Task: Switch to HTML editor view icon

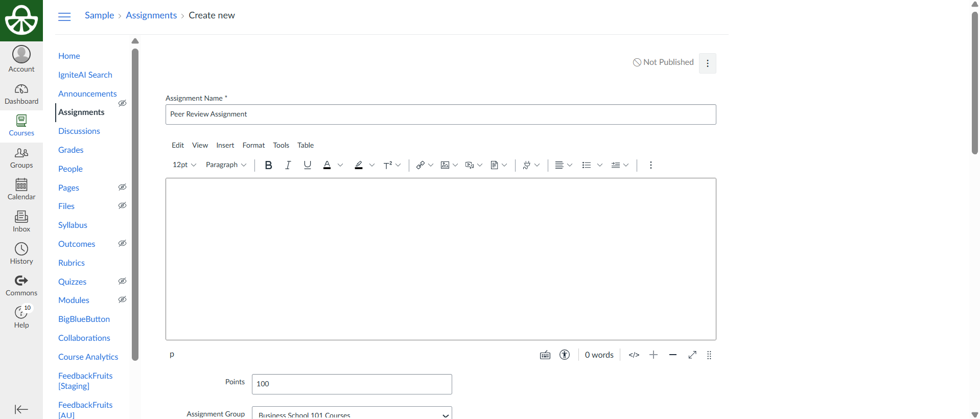Action: click(x=634, y=355)
